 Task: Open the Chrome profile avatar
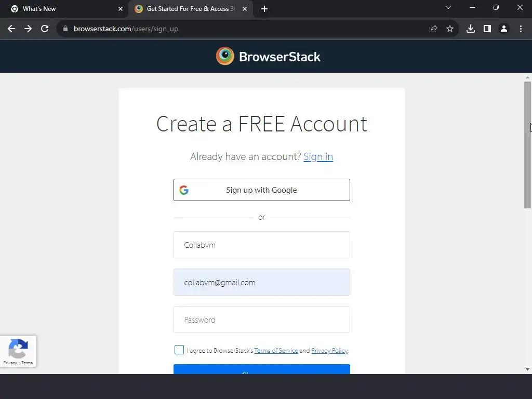[504, 29]
